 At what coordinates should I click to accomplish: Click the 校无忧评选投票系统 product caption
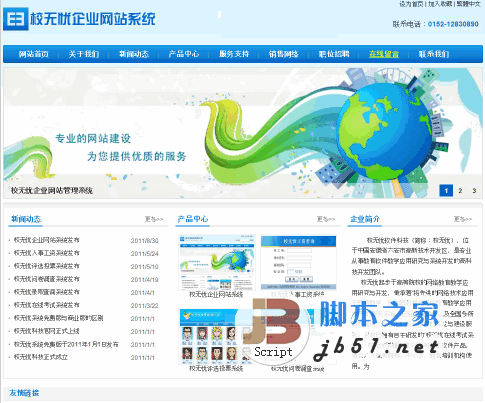tap(216, 368)
